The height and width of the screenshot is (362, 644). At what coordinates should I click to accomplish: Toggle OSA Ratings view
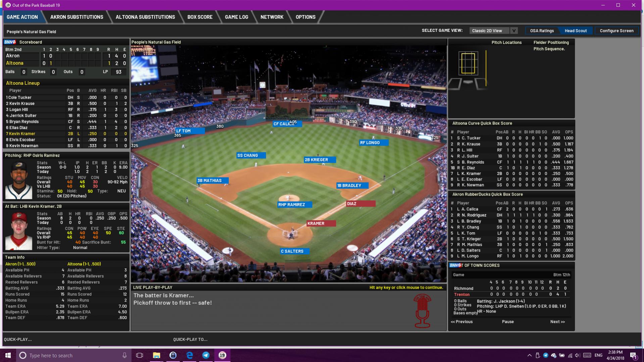(542, 31)
